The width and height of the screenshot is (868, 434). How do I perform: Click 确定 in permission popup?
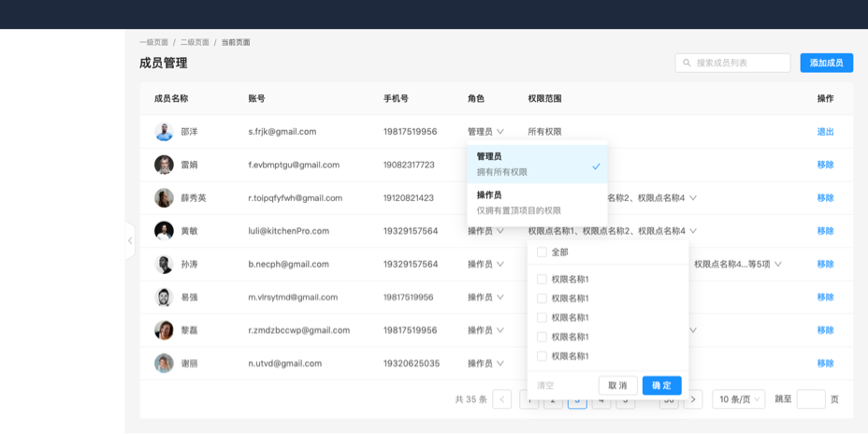pos(662,385)
